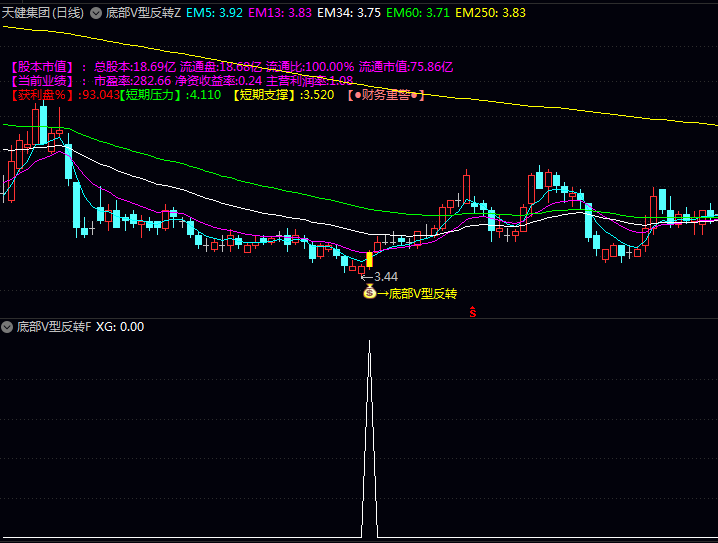Image resolution: width=718 pixels, height=543 pixels.
Task: Click the 3.44 low price label
Action: [386, 277]
